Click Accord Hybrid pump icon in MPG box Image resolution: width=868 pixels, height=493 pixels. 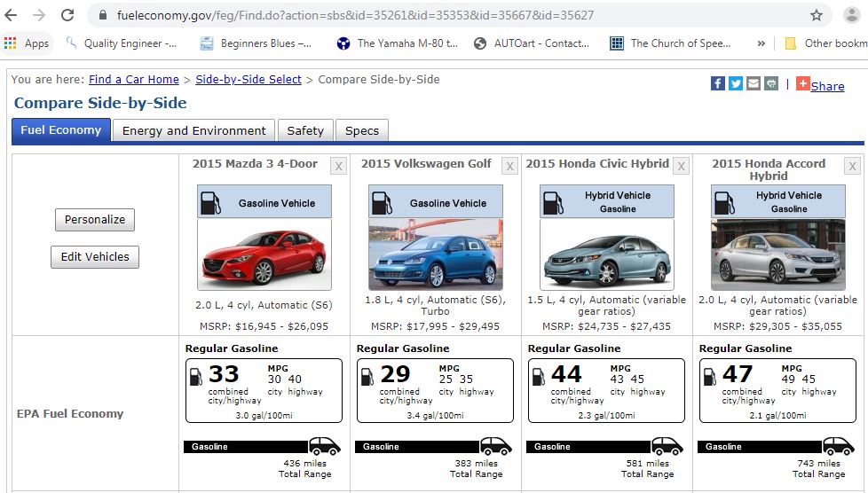[710, 377]
